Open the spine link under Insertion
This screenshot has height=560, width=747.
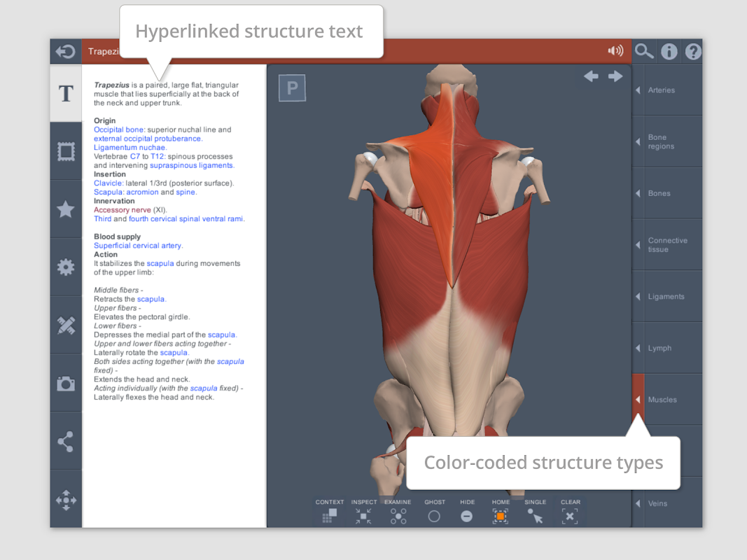(x=186, y=192)
